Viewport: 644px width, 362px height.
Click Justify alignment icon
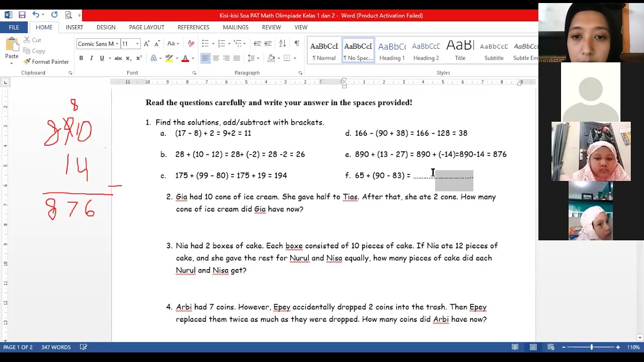pos(236,58)
